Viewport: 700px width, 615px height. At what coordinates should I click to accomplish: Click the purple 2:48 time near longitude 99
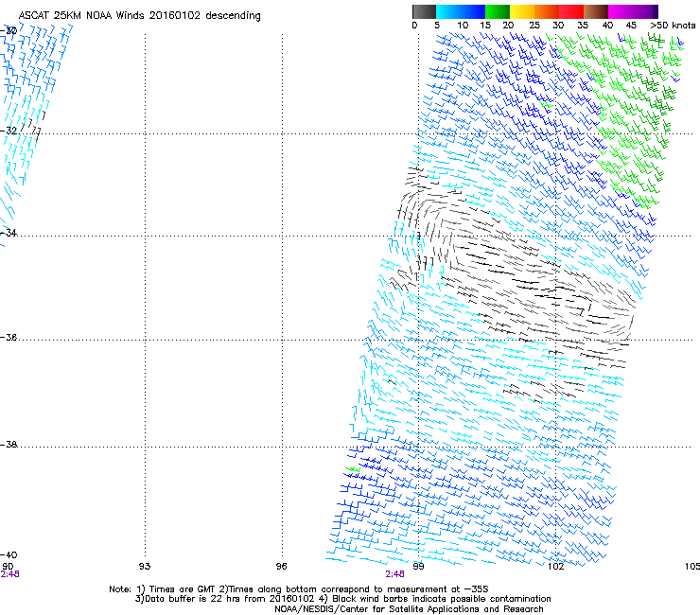point(395,574)
